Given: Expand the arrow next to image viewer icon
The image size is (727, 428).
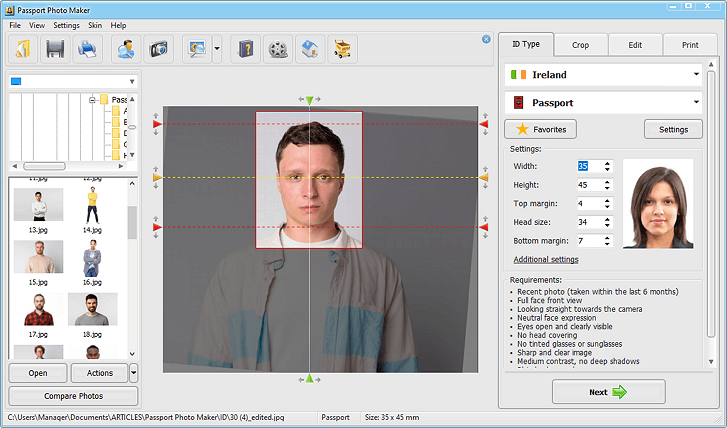Looking at the screenshot, I should [x=217, y=49].
